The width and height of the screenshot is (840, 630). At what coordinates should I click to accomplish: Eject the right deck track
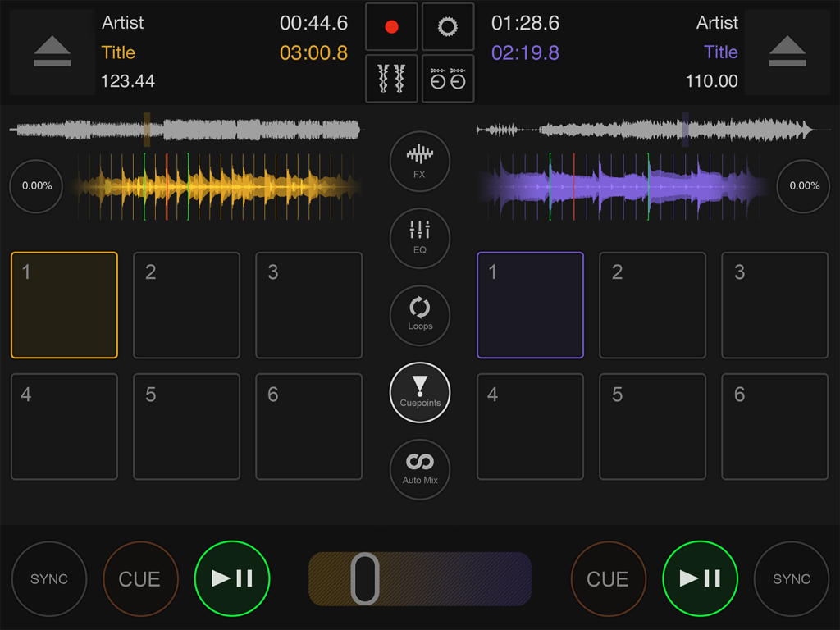(x=787, y=52)
